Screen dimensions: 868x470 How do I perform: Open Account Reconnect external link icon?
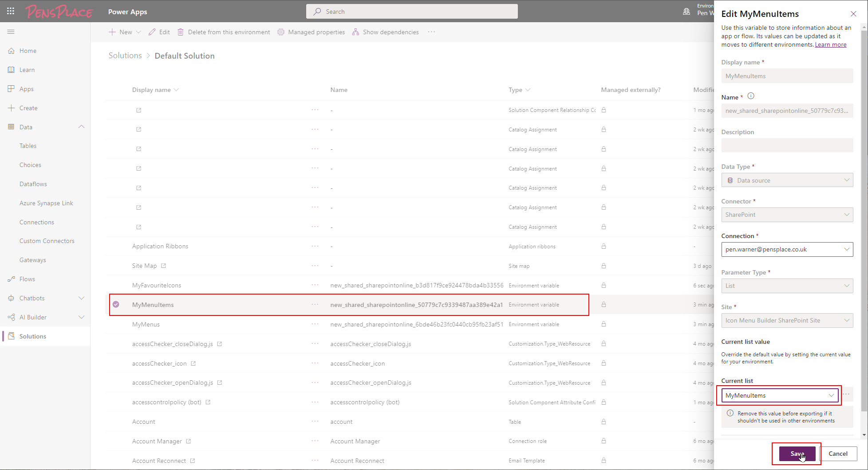(x=192, y=461)
